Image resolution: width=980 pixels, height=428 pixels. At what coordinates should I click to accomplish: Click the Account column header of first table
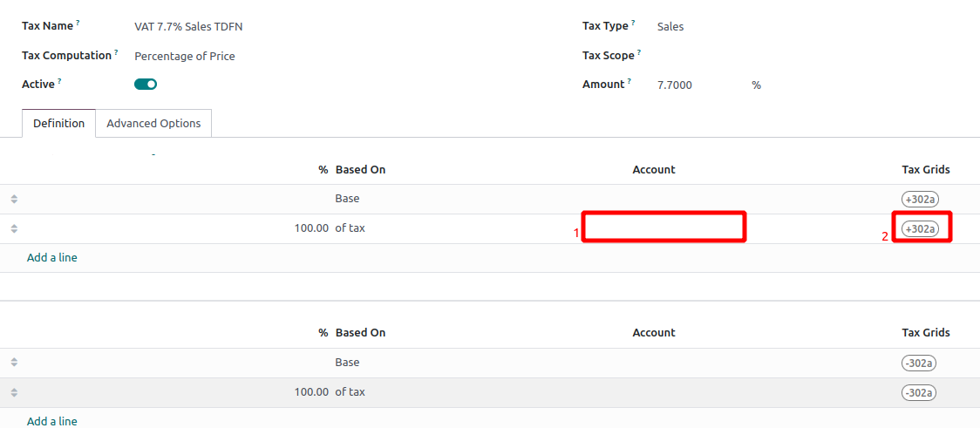(x=654, y=169)
